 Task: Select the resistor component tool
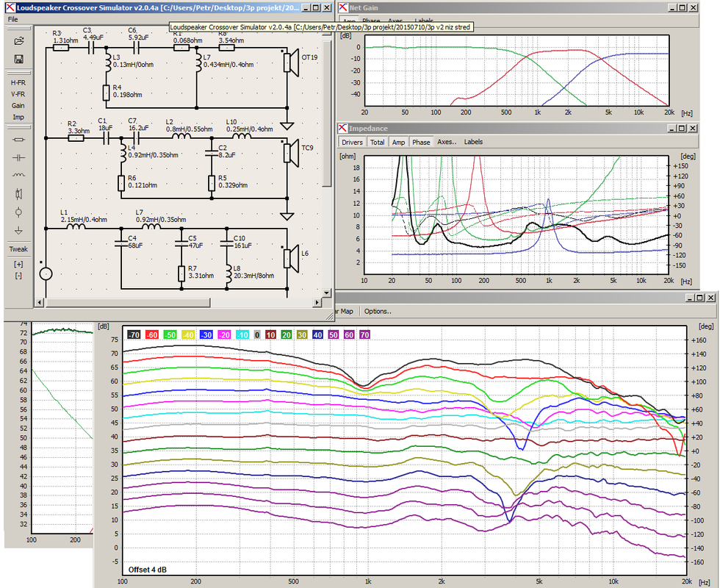coord(19,140)
